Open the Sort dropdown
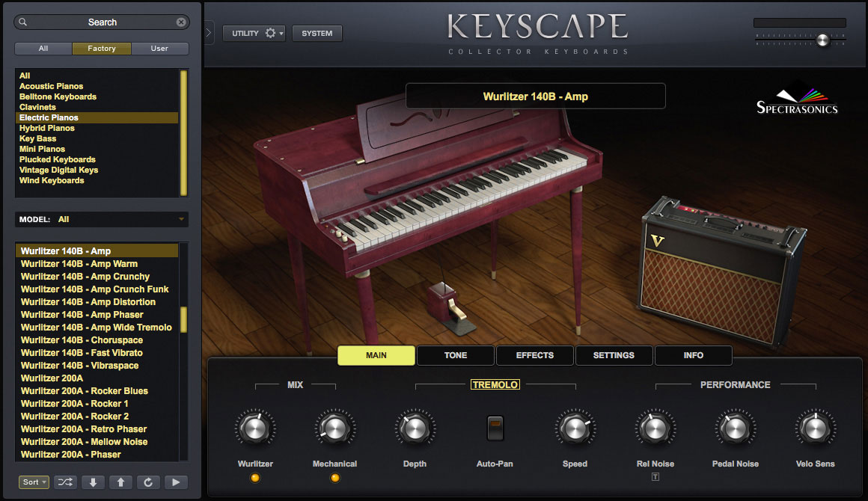This screenshot has width=868, height=501. pos(33,482)
